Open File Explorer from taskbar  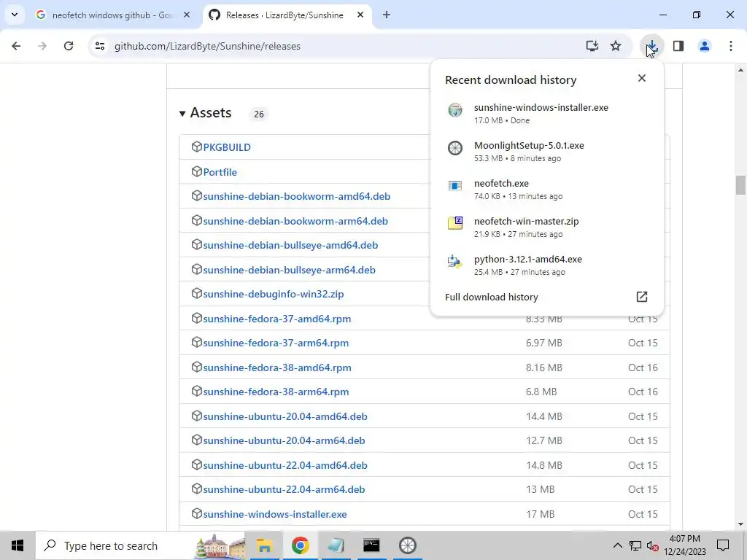pyautogui.click(x=264, y=545)
